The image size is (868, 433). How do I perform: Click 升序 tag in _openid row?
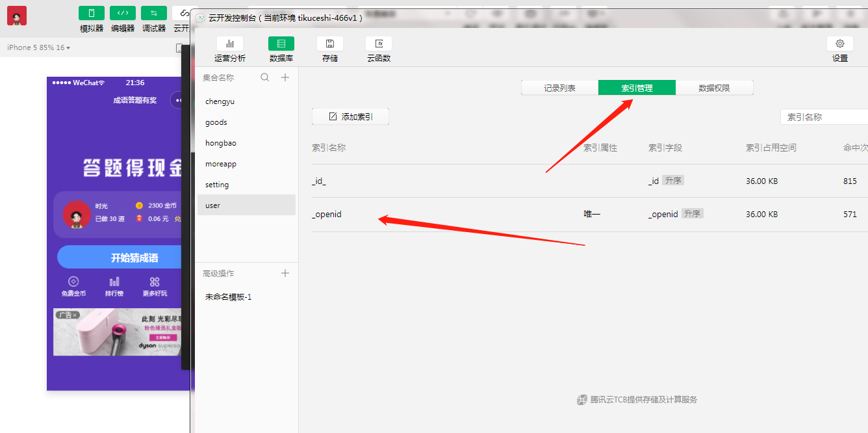coord(693,213)
